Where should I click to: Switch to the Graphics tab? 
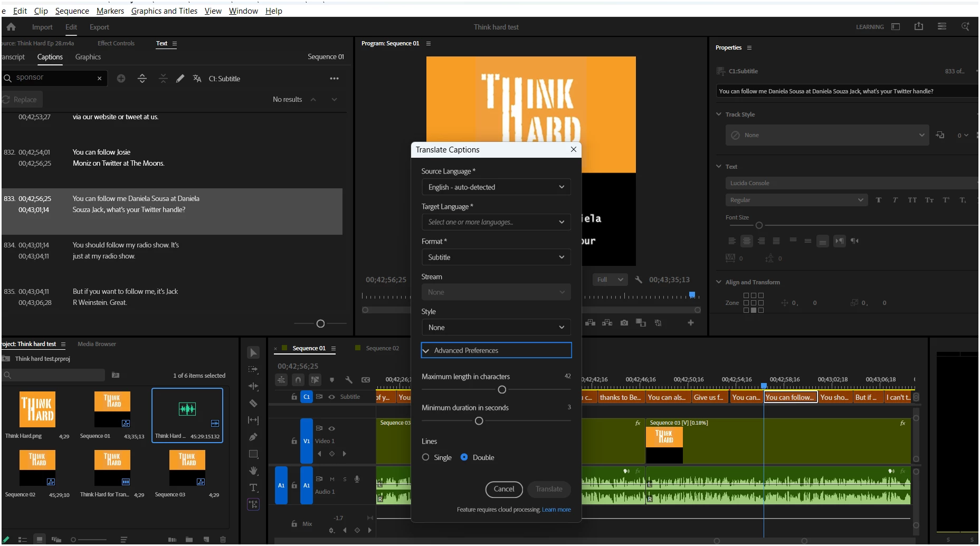pyautogui.click(x=88, y=57)
